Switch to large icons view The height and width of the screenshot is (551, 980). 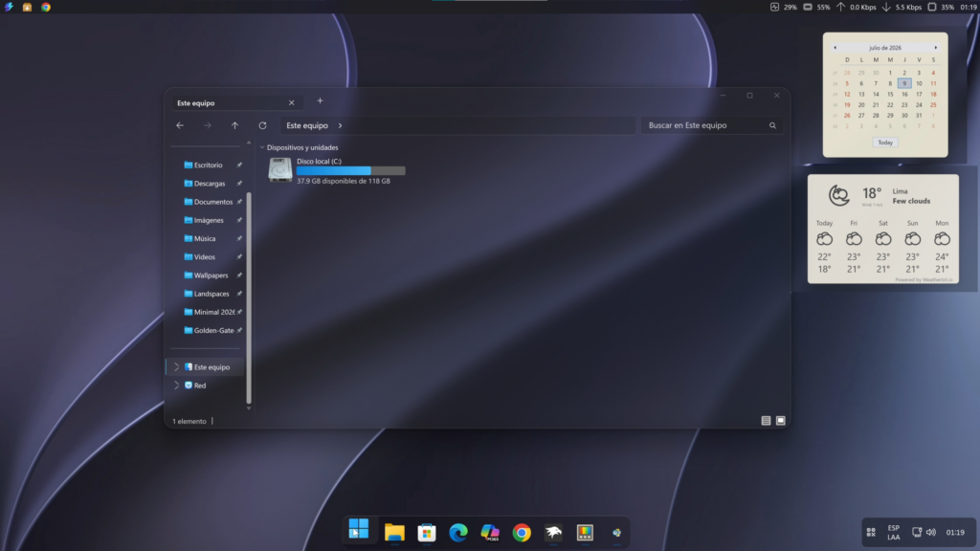point(781,421)
